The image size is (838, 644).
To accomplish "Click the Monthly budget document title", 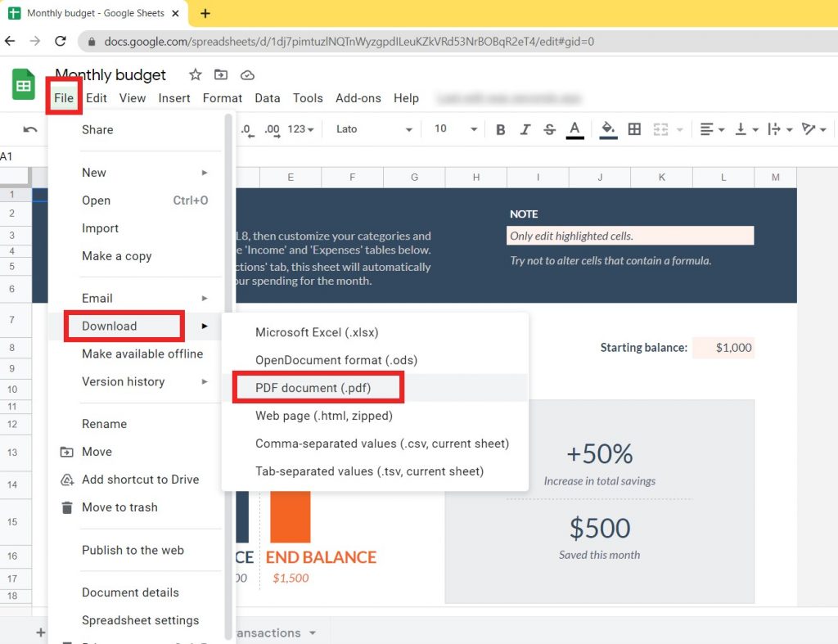I will click(110, 74).
